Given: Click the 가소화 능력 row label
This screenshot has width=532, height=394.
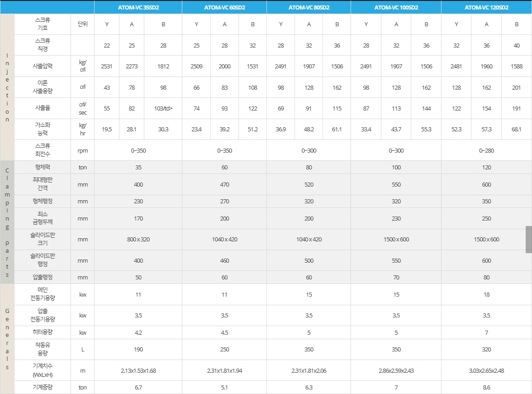Looking at the screenshot, I should [x=43, y=130].
